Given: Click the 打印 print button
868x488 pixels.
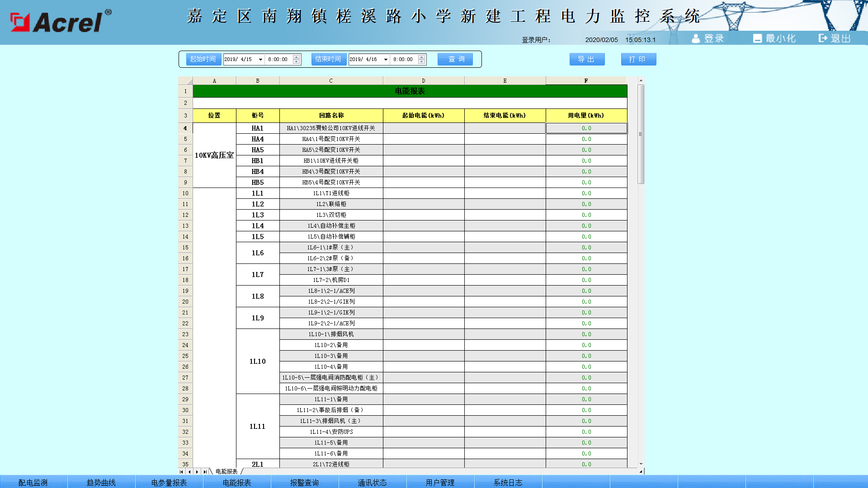Looking at the screenshot, I should pyautogui.click(x=638, y=59).
